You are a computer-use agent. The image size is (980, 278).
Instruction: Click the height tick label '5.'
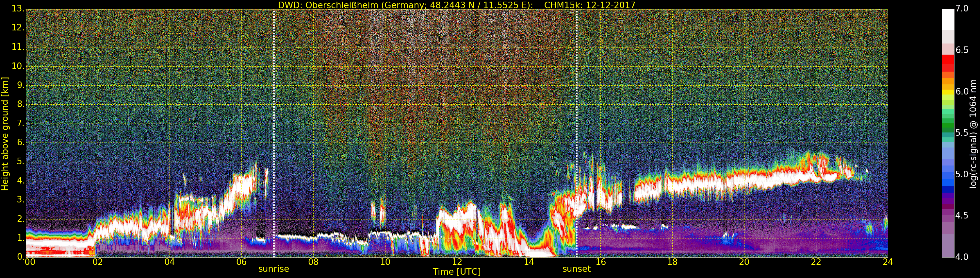tap(21, 162)
